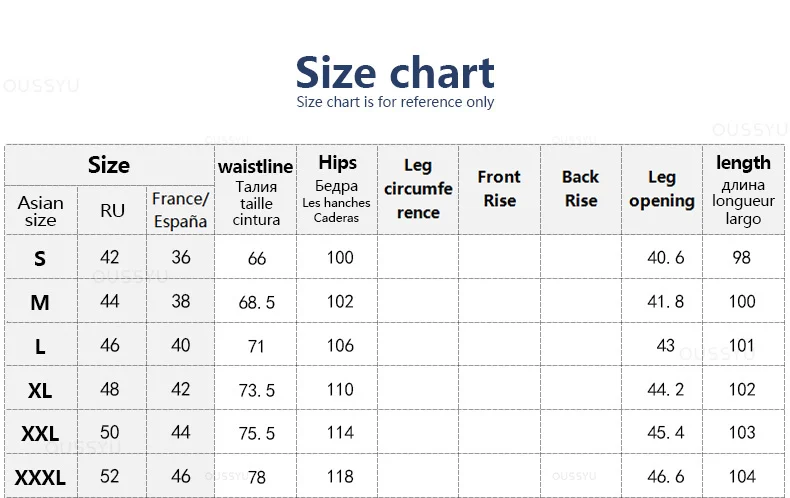The height and width of the screenshot is (498, 790).
Task: Click the "France/España" column header
Action: 180,211
